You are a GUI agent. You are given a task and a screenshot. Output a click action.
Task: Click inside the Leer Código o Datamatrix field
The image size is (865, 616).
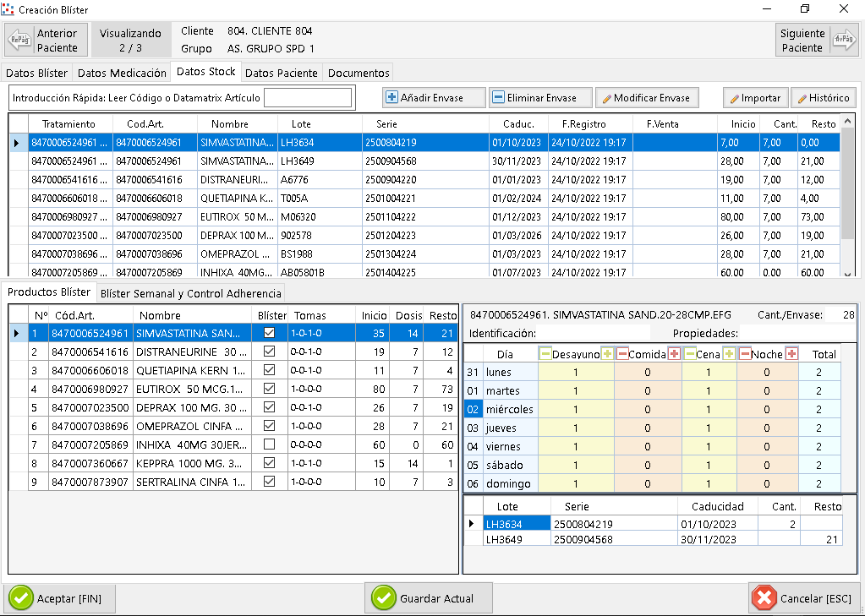308,98
